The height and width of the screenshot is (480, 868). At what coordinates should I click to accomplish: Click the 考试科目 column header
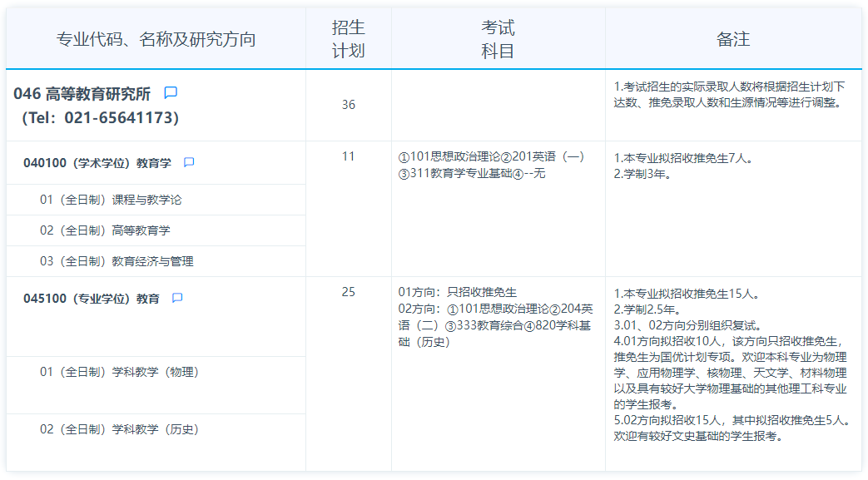tap(498, 39)
